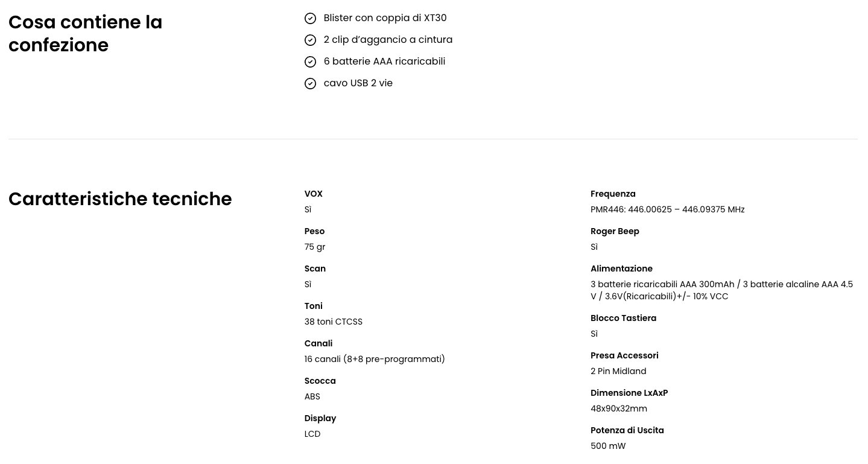This screenshot has height=464, width=868.
Task: Click the '6 batterie AAA ricaricabili' list item
Action: (x=384, y=62)
